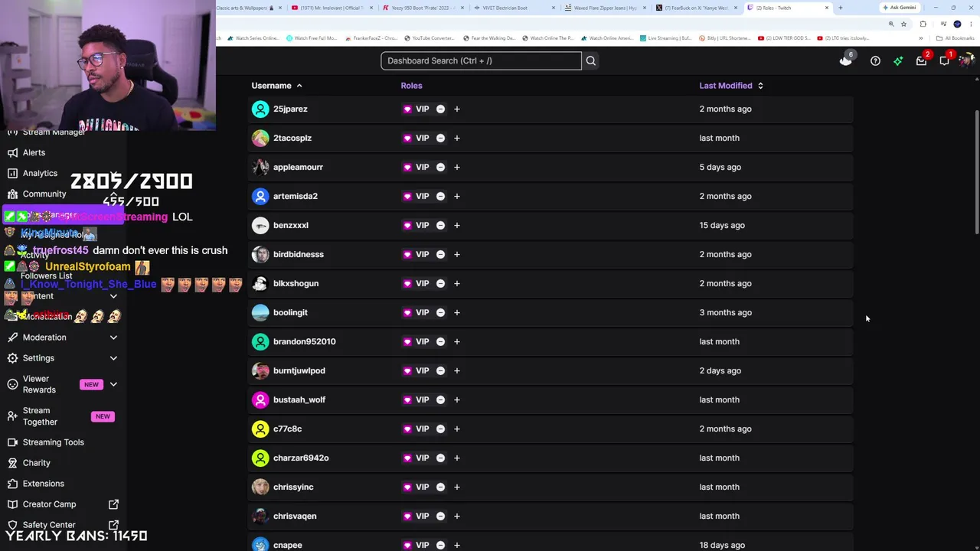Open Streaming Tools in sidebar
This screenshot has width=980, height=551.
point(54,442)
